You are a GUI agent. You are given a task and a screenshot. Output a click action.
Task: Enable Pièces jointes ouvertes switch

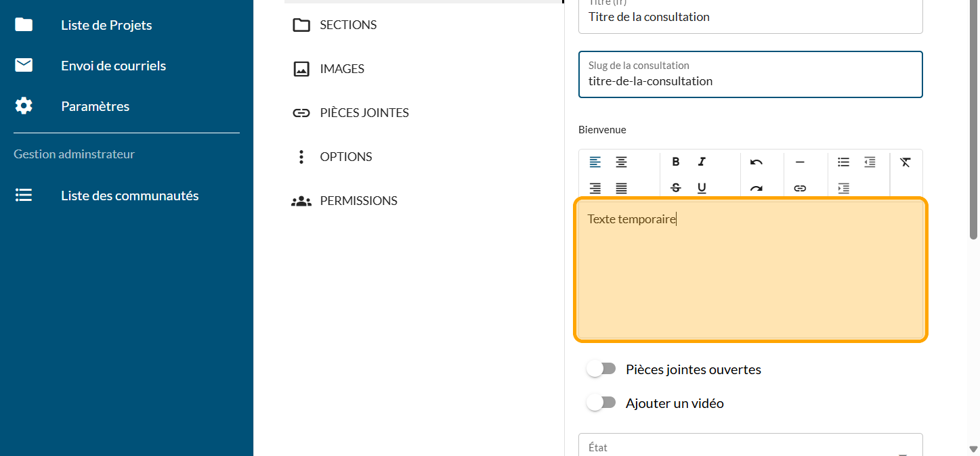click(x=601, y=369)
